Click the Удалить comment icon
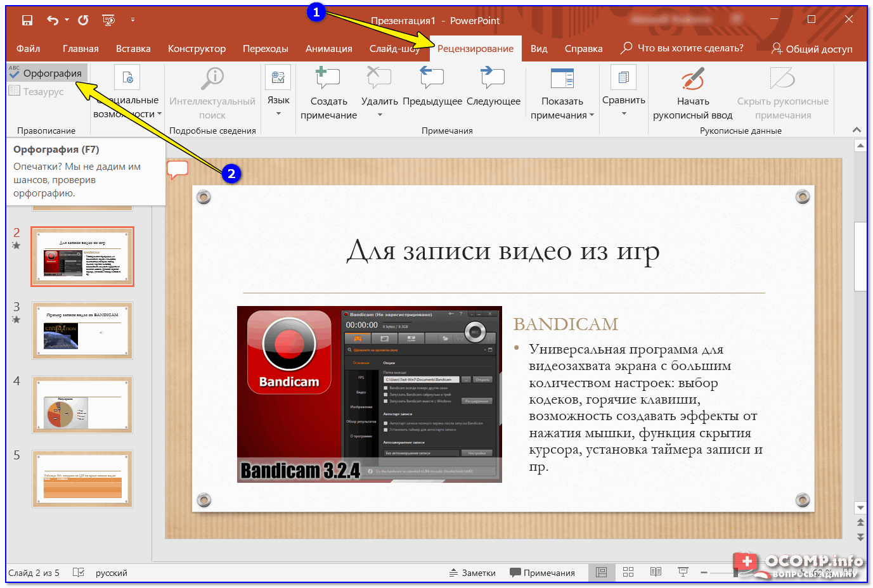The width and height of the screenshot is (873, 588). (379, 78)
